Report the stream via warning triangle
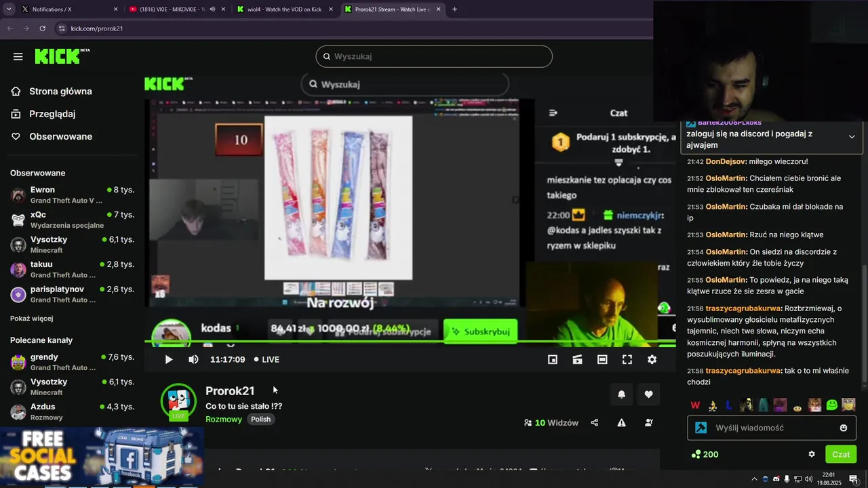The image size is (868, 488). 621,423
